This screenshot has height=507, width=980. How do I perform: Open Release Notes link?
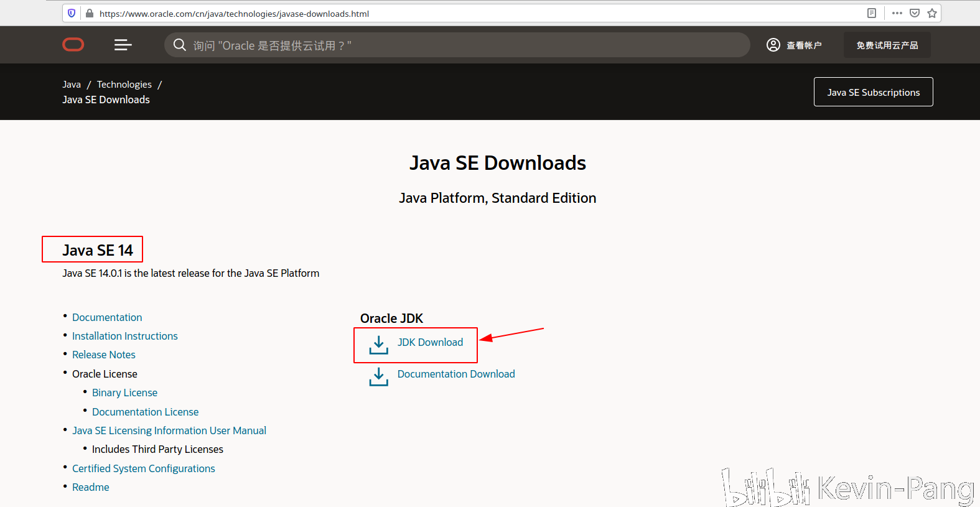coord(104,355)
